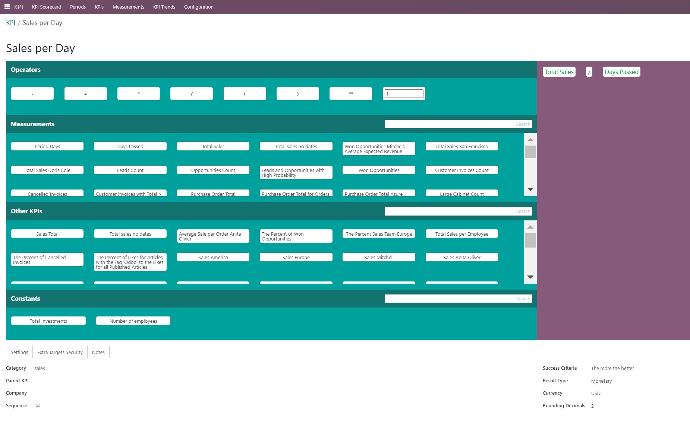This screenshot has height=427, width=690.
Task: Insert the power (**) operator
Action: click(x=351, y=93)
